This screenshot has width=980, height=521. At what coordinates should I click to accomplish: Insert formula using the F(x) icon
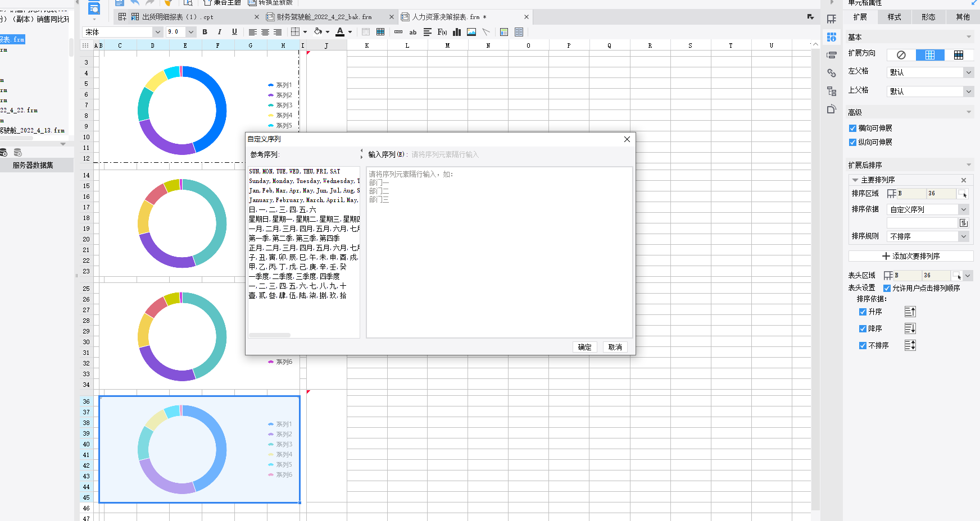442,32
